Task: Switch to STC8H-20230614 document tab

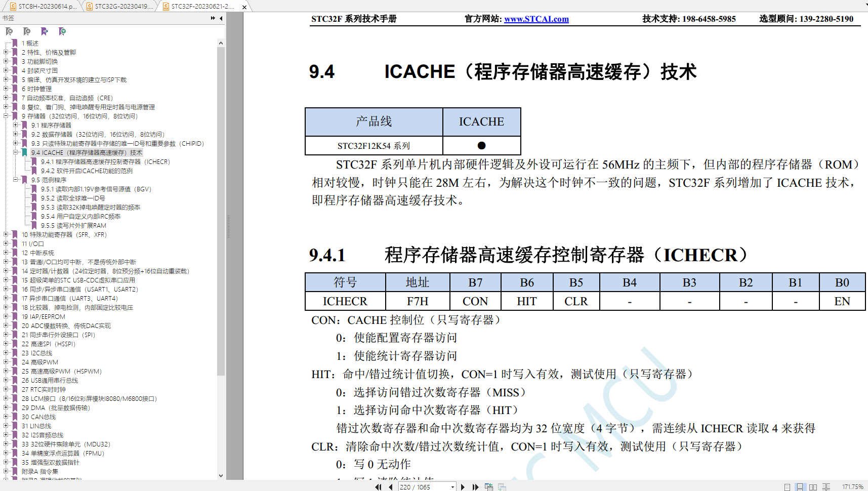Action: point(44,7)
